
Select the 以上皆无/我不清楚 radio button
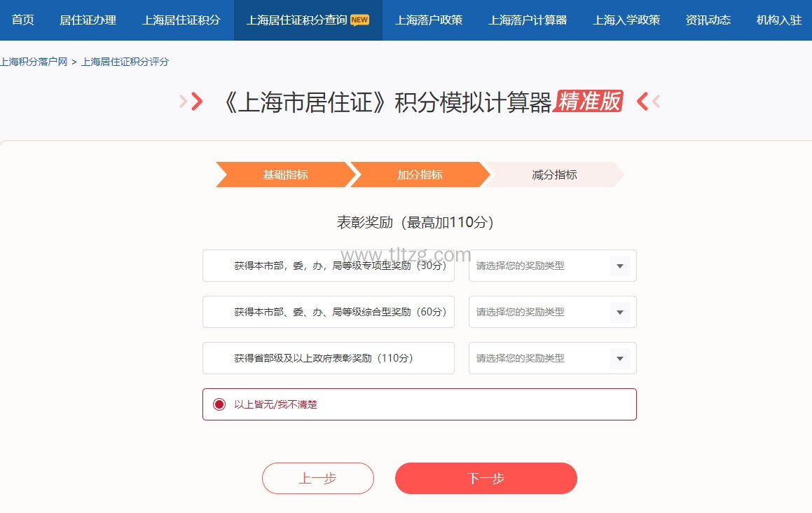(x=219, y=404)
